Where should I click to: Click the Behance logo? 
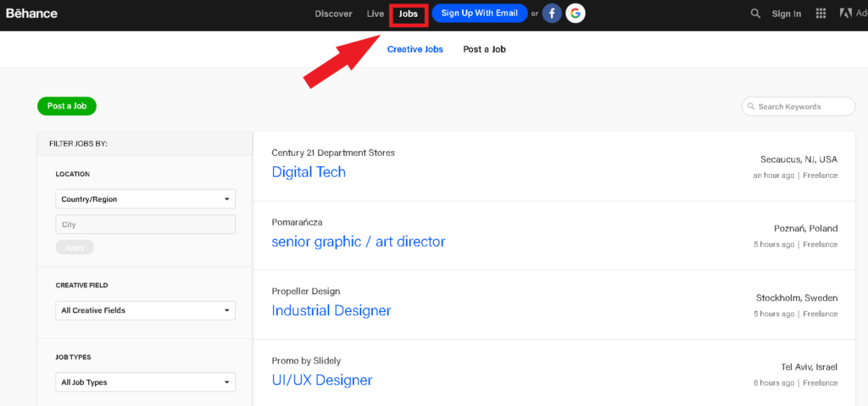coord(33,14)
